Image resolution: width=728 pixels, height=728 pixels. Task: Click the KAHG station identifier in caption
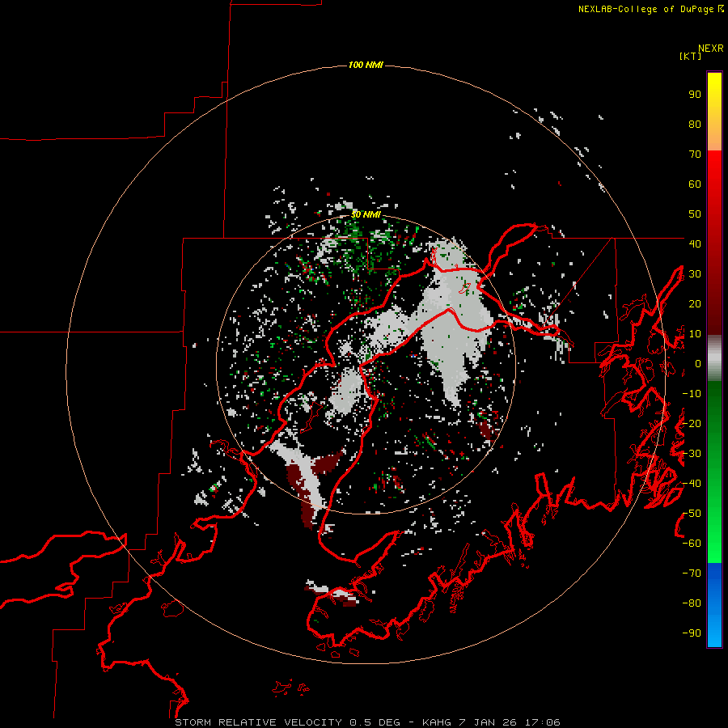point(437,722)
